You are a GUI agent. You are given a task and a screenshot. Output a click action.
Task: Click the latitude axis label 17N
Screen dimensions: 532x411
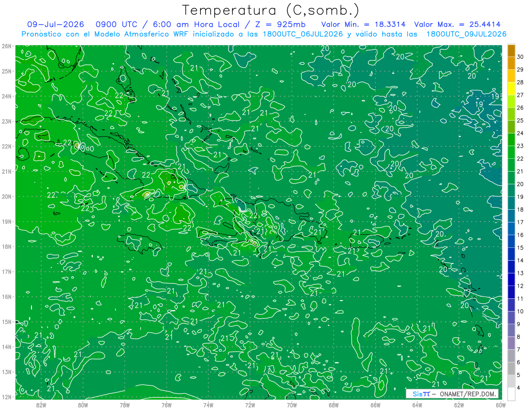(x=7, y=271)
